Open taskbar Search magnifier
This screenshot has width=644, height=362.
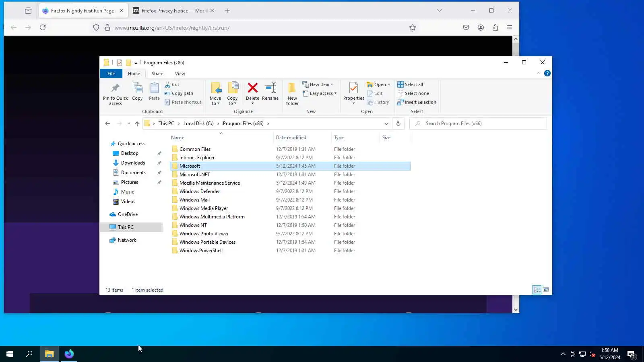pos(29,354)
